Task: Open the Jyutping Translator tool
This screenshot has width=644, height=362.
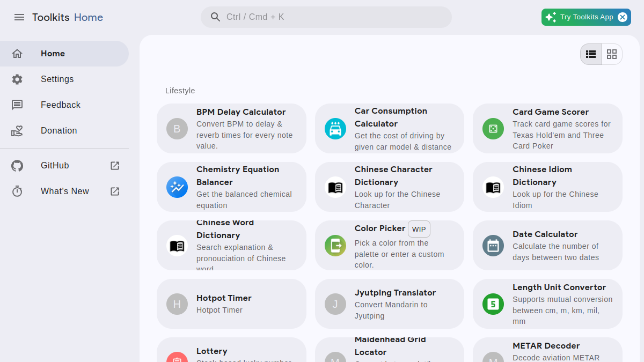Action: pos(390,304)
